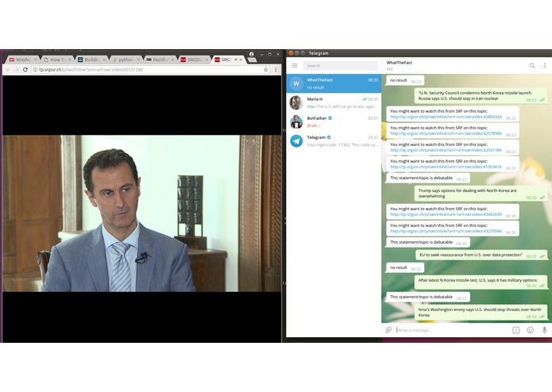552x392 pixels.
Task: Open Chrome's three-dot menu
Action: click(x=276, y=70)
